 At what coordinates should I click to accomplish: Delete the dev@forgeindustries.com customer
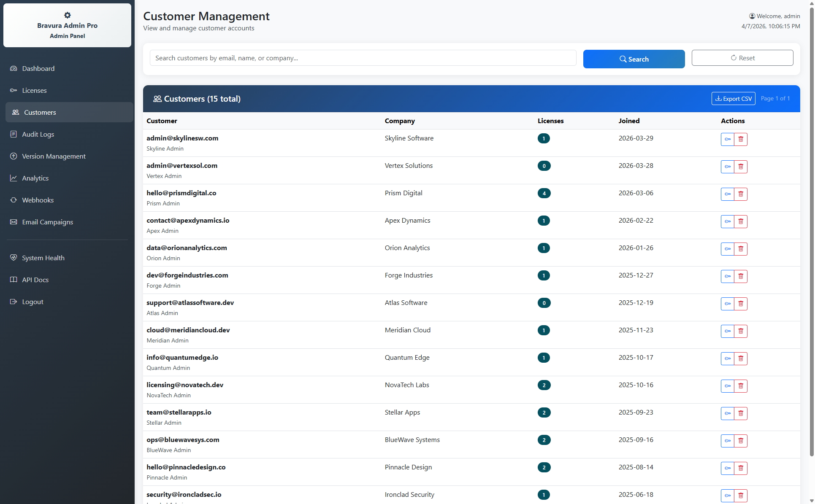tap(741, 276)
